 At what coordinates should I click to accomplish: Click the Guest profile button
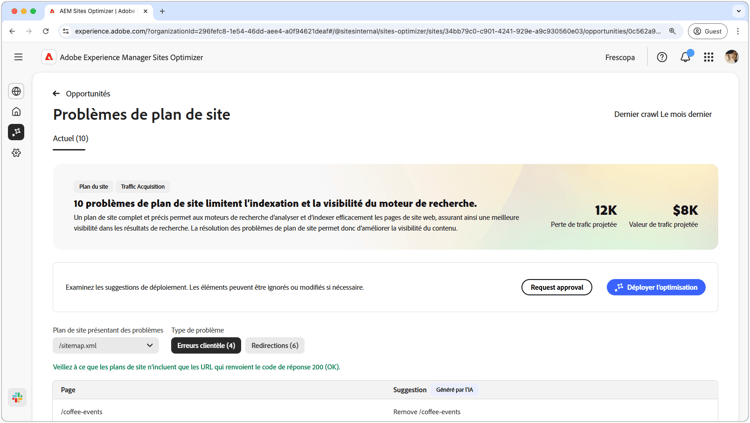(x=707, y=31)
